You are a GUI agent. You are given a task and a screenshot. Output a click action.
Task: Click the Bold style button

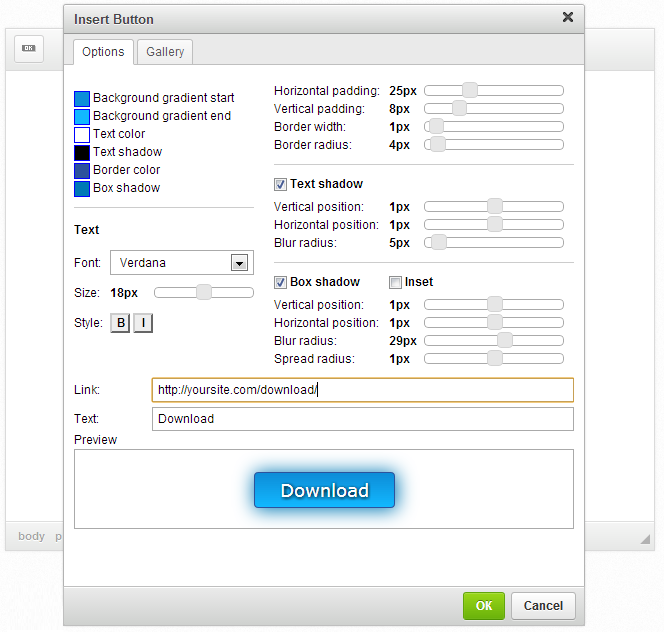click(x=120, y=323)
